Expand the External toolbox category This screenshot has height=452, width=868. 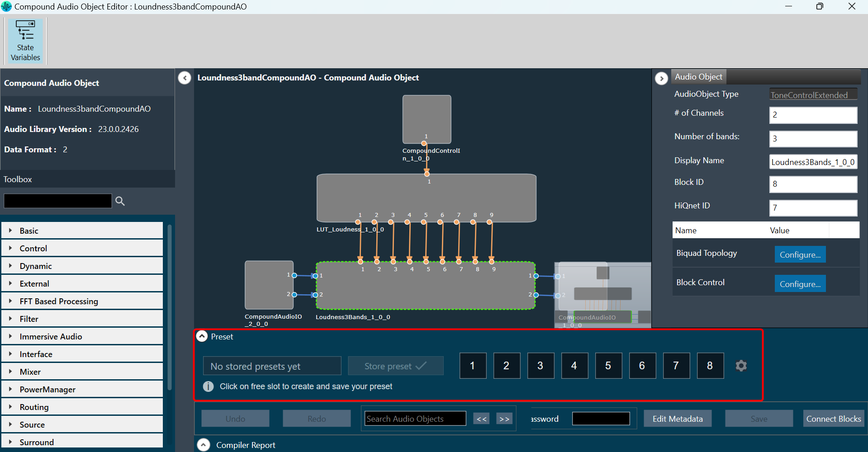82,283
